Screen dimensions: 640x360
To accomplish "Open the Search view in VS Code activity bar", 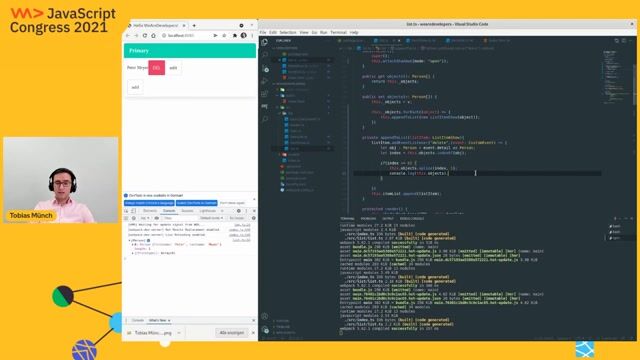I will point(265,55).
